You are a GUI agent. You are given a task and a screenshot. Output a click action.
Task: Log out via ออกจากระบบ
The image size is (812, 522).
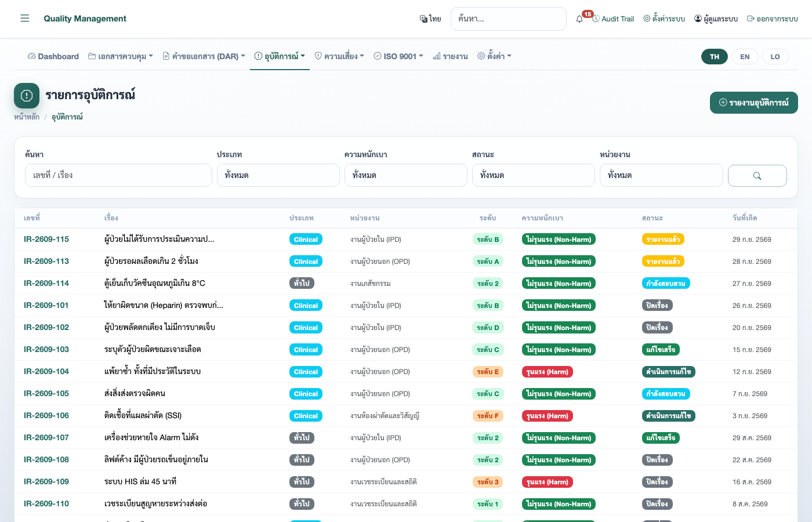click(772, 19)
